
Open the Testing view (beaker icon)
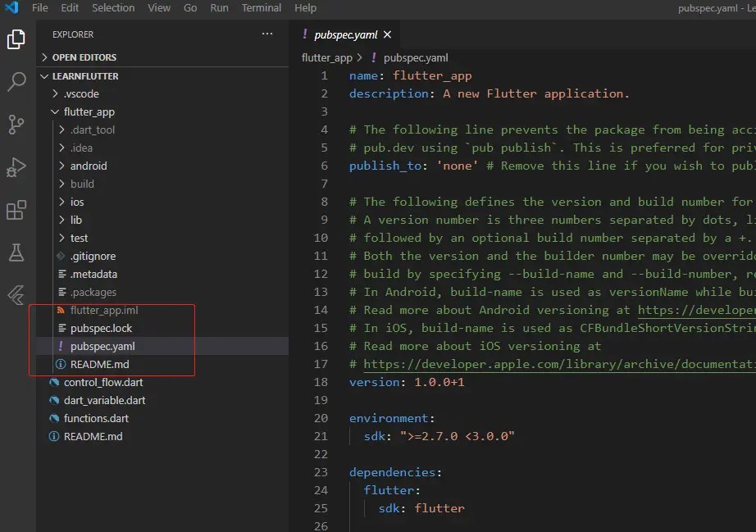pyautogui.click(x=16, y=254)
